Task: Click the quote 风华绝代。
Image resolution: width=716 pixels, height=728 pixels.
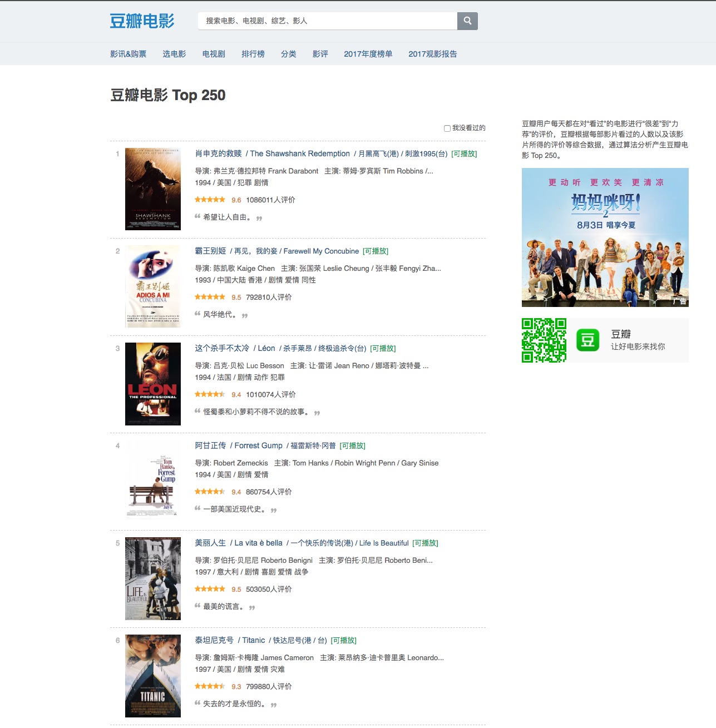Action: coord(221,314)
